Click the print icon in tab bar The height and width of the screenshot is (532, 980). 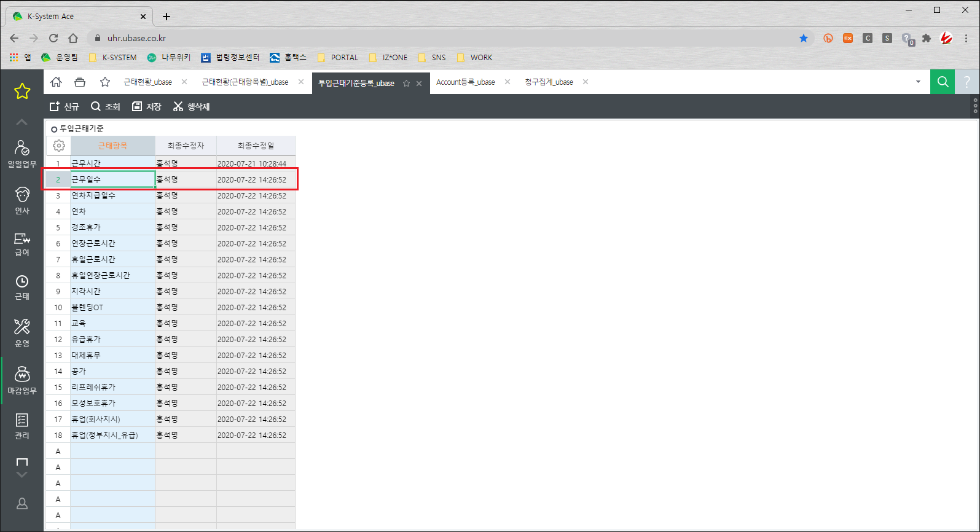click(80, 82)
